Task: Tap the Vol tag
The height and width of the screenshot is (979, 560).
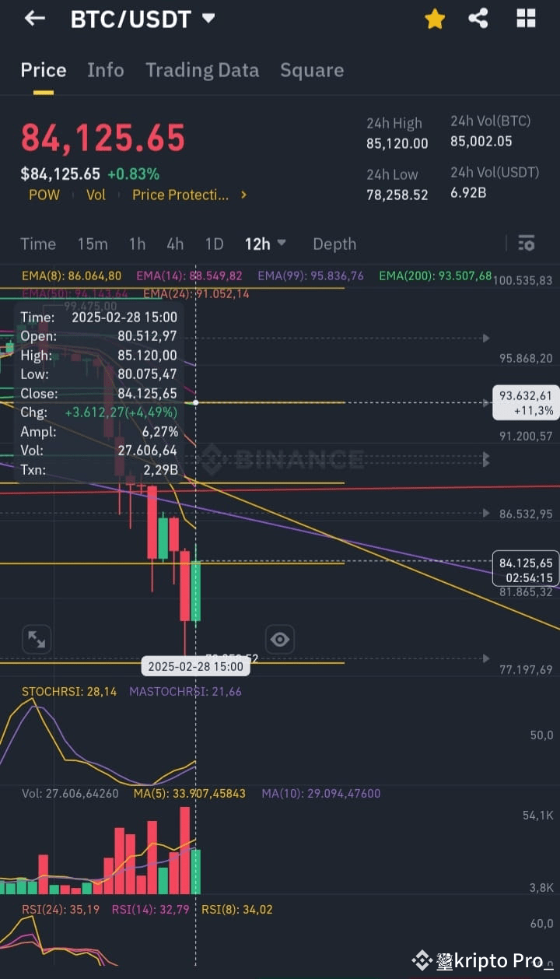Action: point(96,195)
